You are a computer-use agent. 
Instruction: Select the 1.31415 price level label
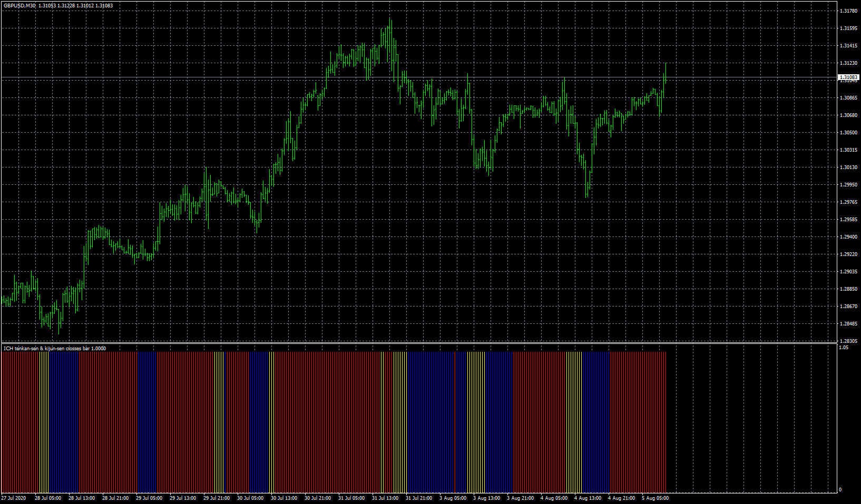point(847,46)
